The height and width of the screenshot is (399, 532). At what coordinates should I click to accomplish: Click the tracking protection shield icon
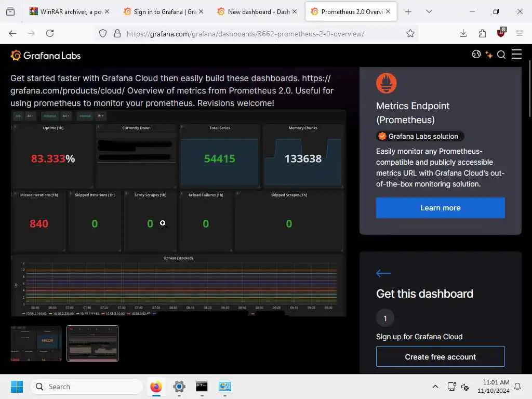point(103,33)
